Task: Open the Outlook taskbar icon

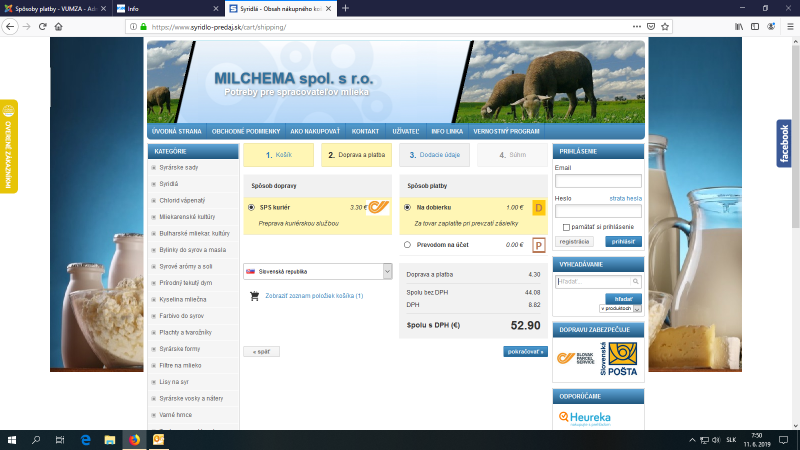Action: point(159,440)
